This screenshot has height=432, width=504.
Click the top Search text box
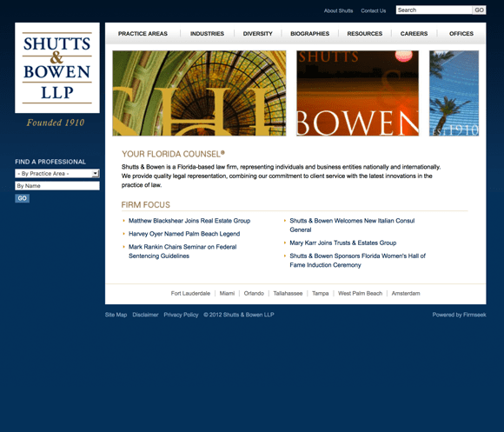pos(434,10)
